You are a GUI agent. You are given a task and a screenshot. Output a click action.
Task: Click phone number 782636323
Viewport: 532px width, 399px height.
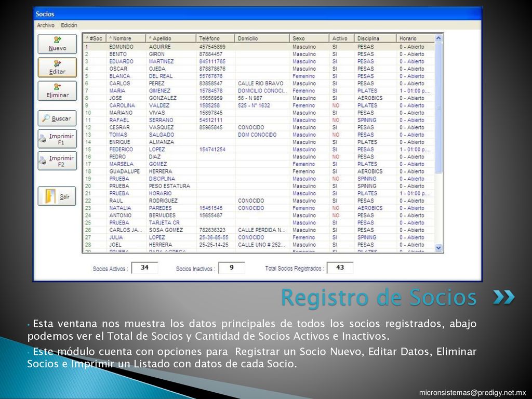pos(212,230)
